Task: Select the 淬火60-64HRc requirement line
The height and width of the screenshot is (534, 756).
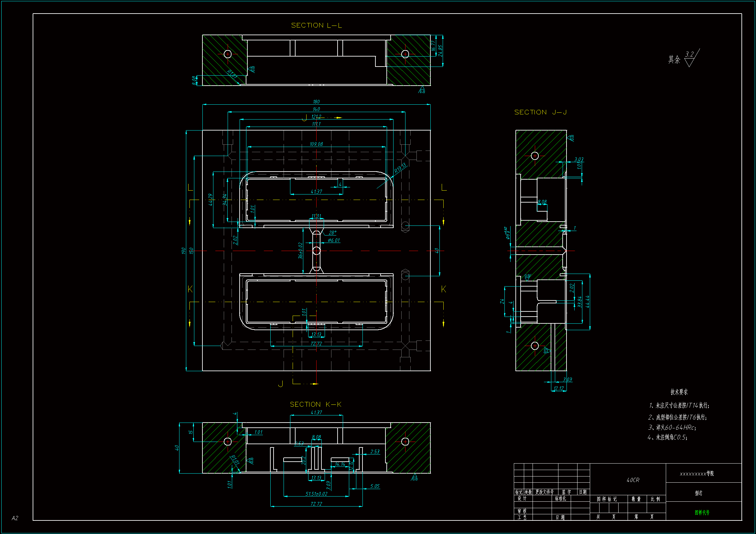Action: pyautogui.click(x=672, y=427)
